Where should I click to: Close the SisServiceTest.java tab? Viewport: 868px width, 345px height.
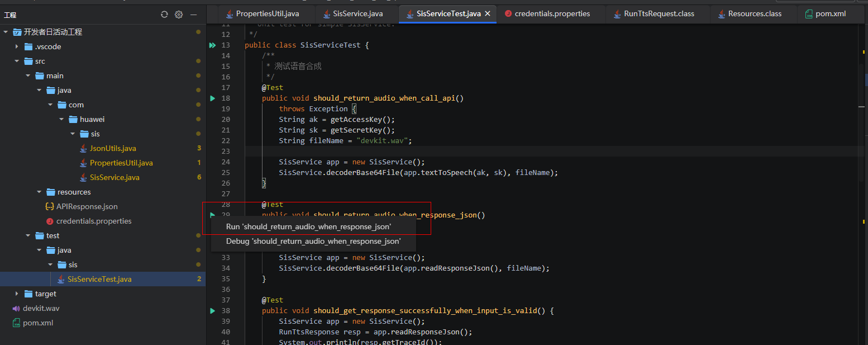coord(487,14)
